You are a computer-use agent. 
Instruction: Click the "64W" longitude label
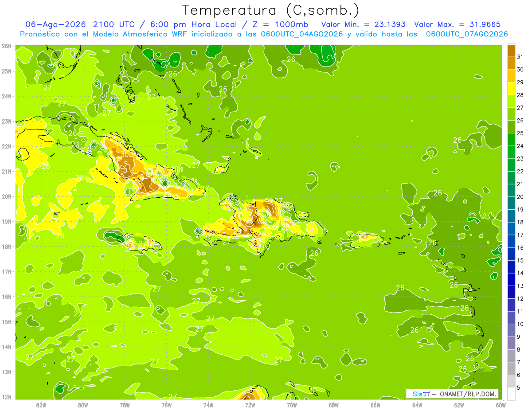point(417,405)
